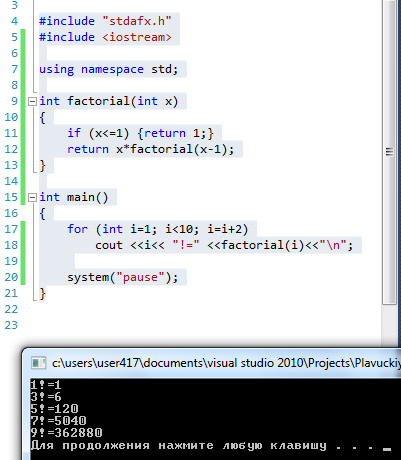Click the vertical scrollbar thumb in editor
401x460 pixels.
[389, 152]
